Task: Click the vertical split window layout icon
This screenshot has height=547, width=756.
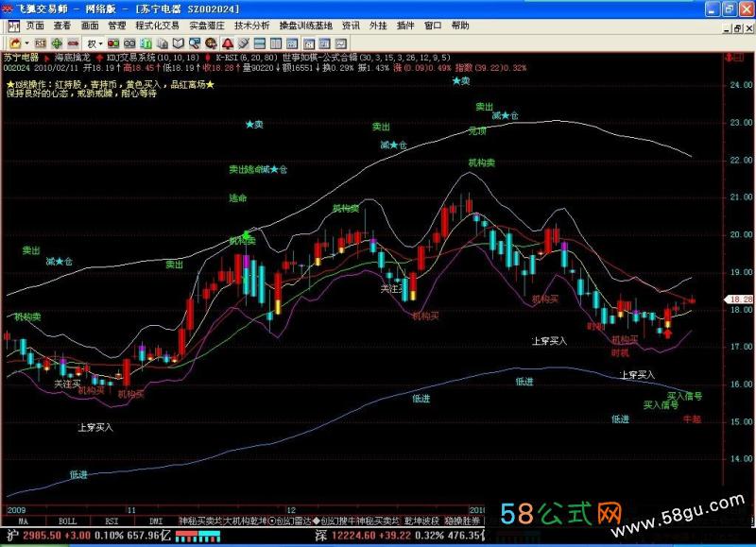Action: [276, 43]
